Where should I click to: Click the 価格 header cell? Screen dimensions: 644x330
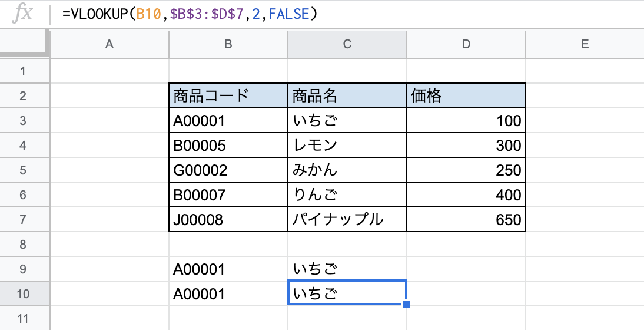(466, 95)
